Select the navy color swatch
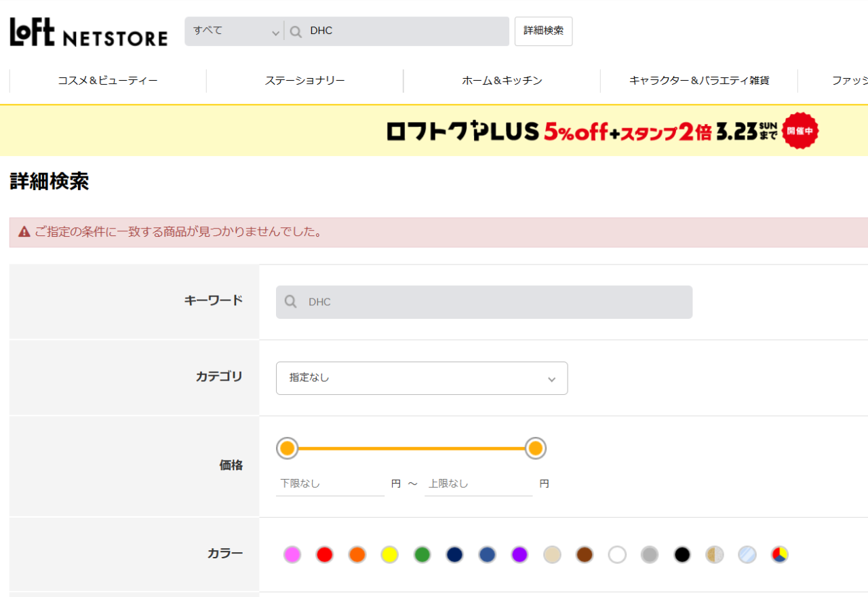This screenshot has height=597, width=868. tap(454, 555)
